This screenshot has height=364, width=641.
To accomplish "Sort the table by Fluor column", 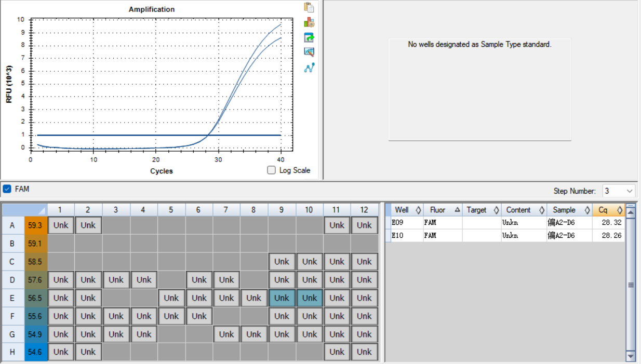I will click(443, 210).
